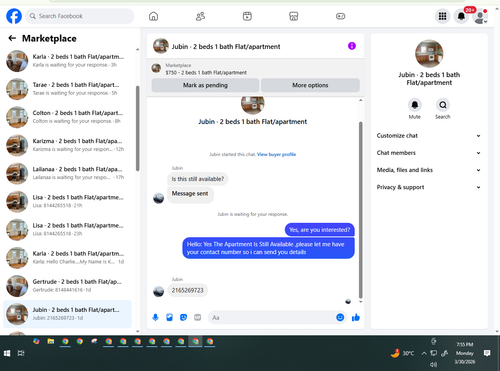500x371 pixels.
Task: Click the 'Yes, are you interested?' message bubble
Action: tap(319, 230)
